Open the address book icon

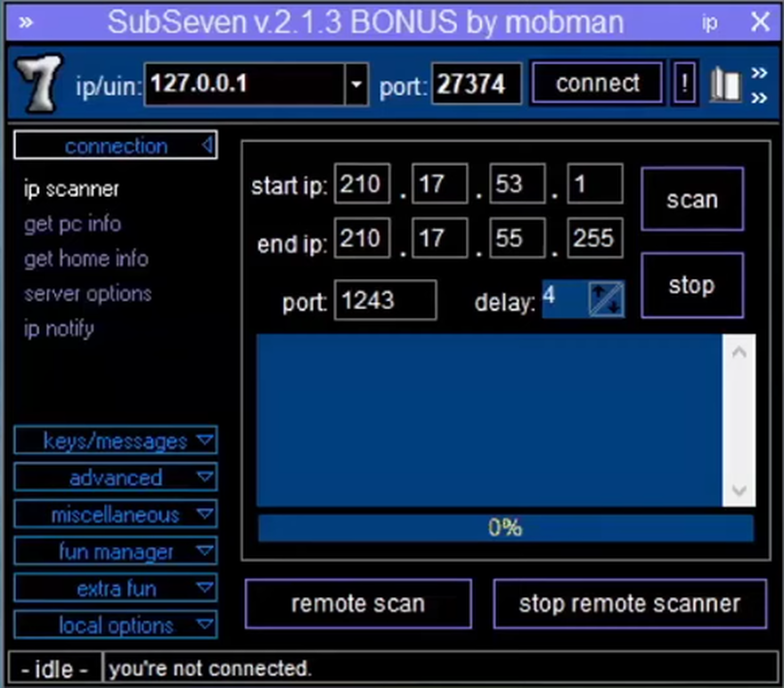[x=725, y=86]
